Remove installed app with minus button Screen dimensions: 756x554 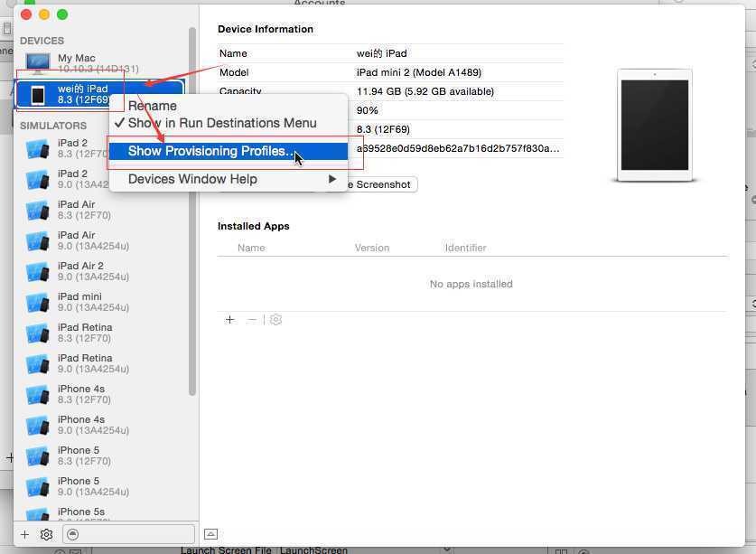(252, 319)
